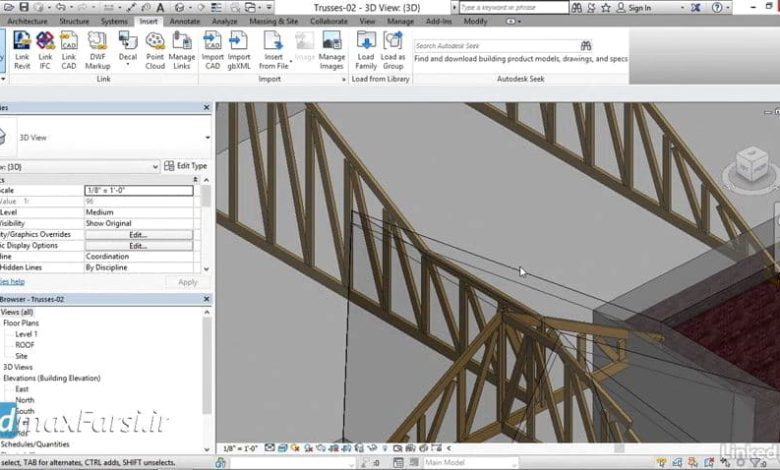Click the Import gbXML tool
This screenshot has width=780, height=470.
pyautogui.click(x=239, y=50)
